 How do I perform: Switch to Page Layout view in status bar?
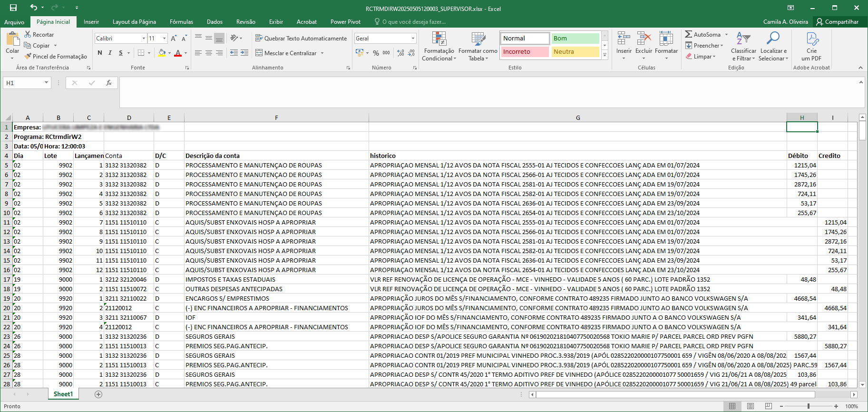point(751,406)
